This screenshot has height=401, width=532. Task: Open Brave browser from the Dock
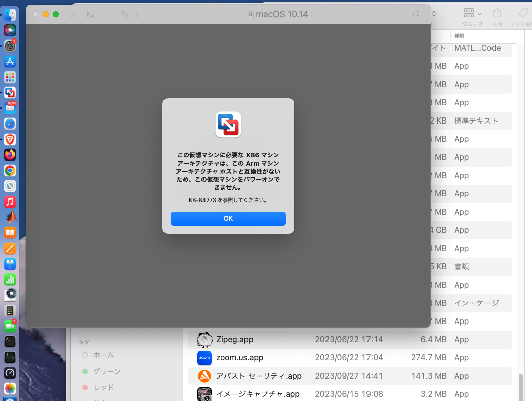(x=10, y=139)
